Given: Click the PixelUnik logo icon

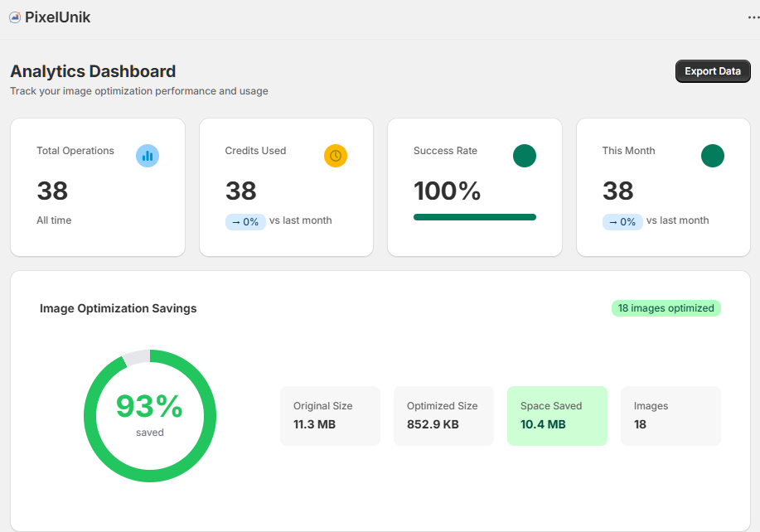Looking at the screenshot, I should [x=15, y=17].
